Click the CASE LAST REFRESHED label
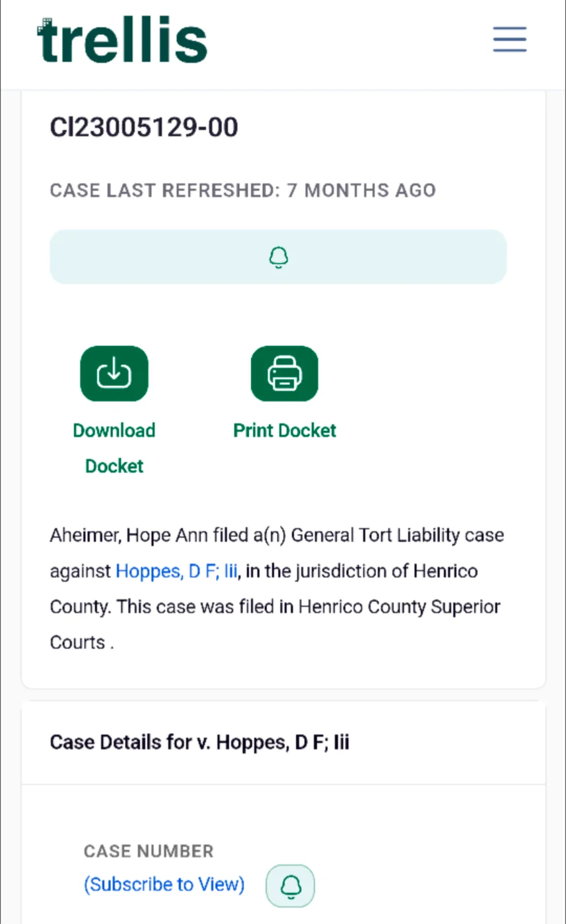Image resolution: width=566 pixels, height=924 pixels. coord(165,191)
